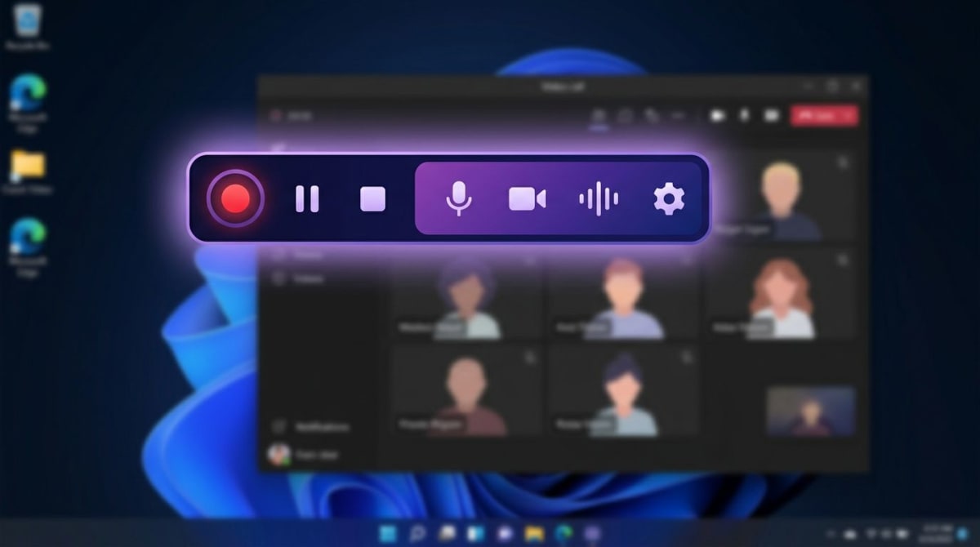
Task: Open the Windows Start menu in taskbar
Action: click(x=389, y=533)
